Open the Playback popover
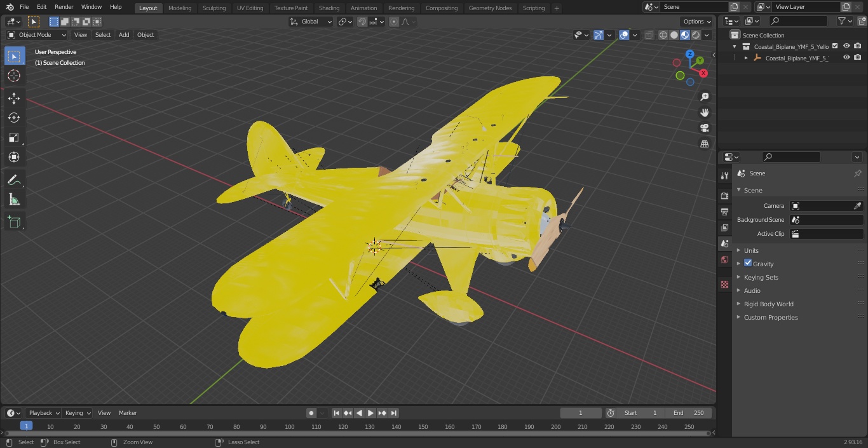 (43, 413)
